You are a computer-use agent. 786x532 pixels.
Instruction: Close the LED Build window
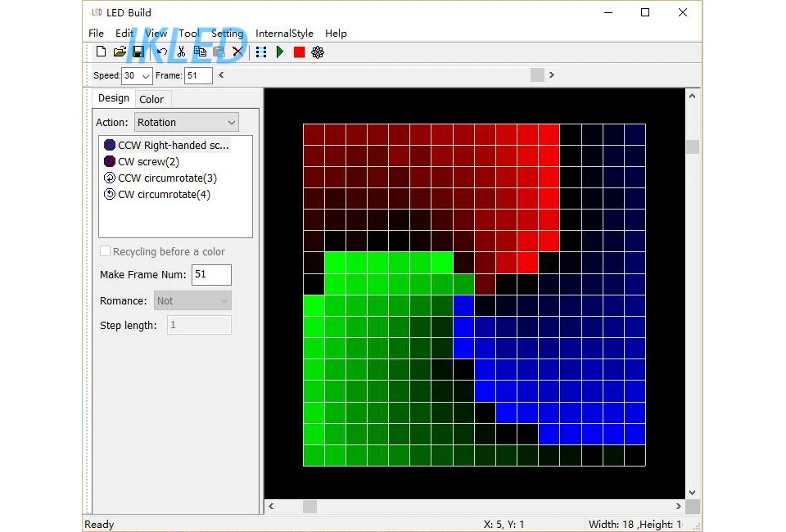[x=683, y=12]
